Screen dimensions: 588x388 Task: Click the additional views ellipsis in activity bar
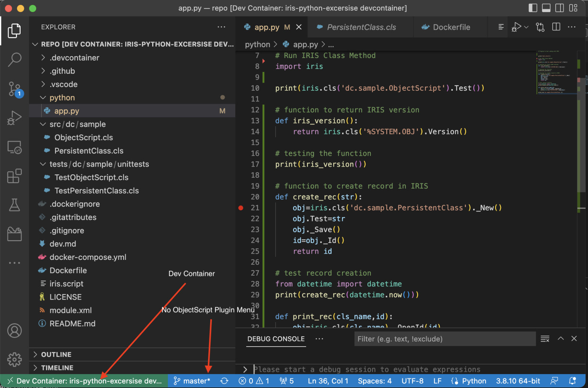14,263
